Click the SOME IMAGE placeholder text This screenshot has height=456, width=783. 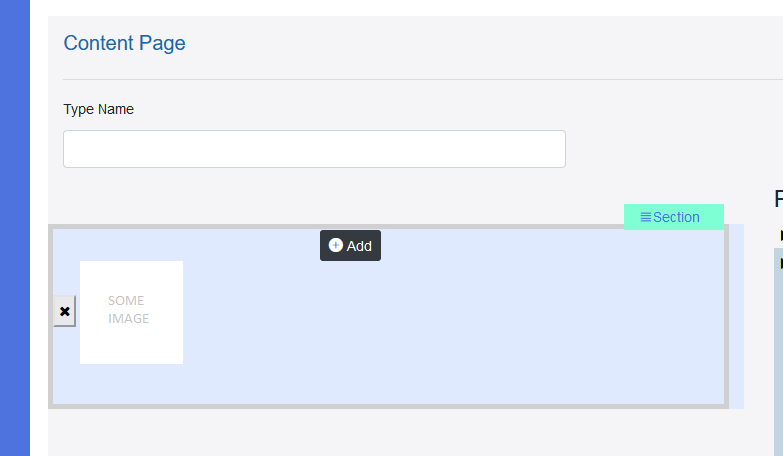[128, 310]
